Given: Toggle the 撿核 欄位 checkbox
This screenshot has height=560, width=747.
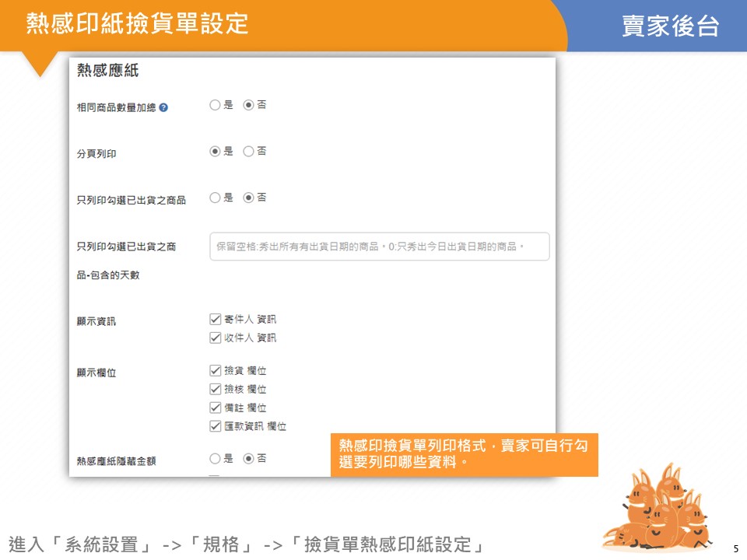Looking at the screenshot, I should coord(216,389).
